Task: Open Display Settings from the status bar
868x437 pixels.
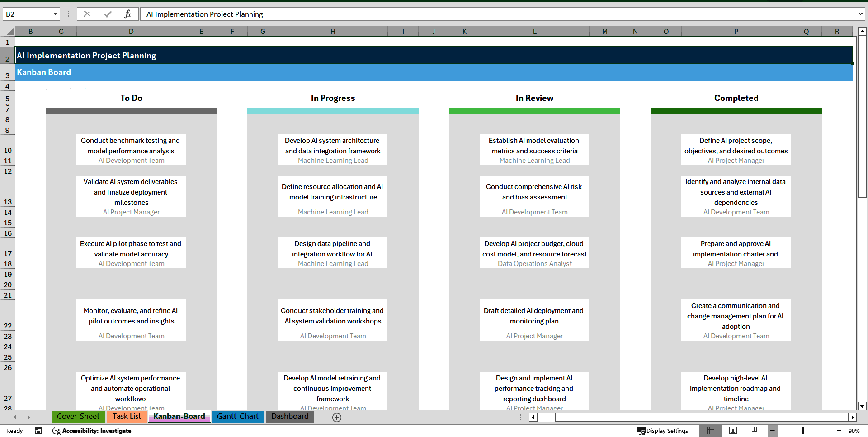Action: [663, 431]
